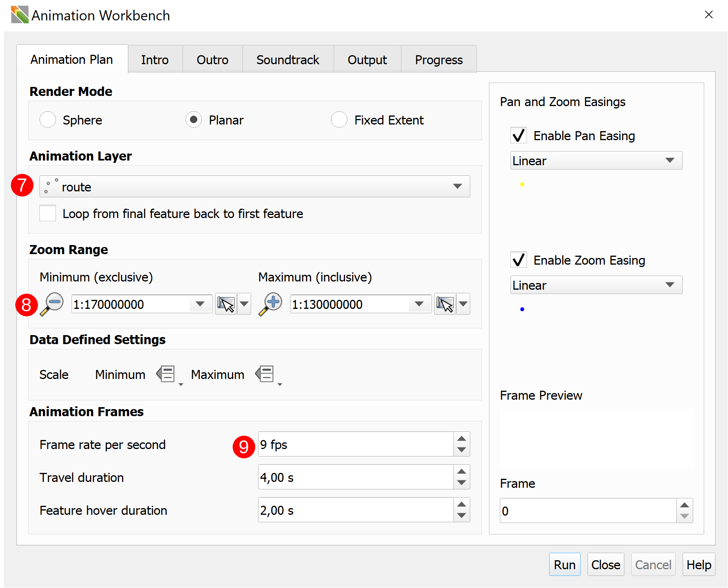The image size is (728, 588).
Task: Set minimum scale from map canvas button
Action: [x=226, y=304]
